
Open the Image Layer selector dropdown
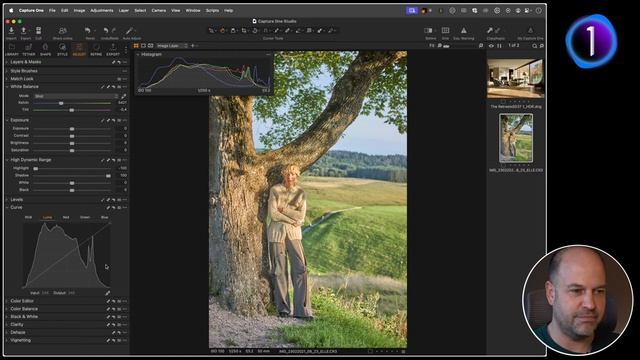tap(172, 46)
